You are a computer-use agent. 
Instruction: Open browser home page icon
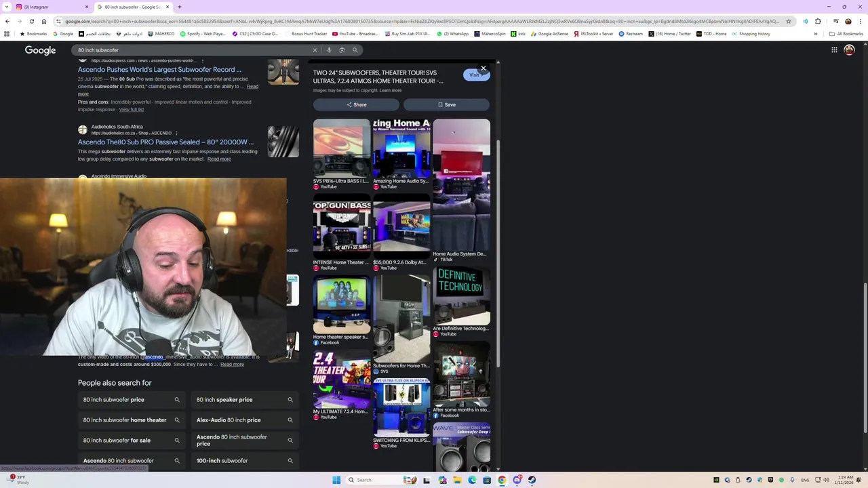coord(44,21)
